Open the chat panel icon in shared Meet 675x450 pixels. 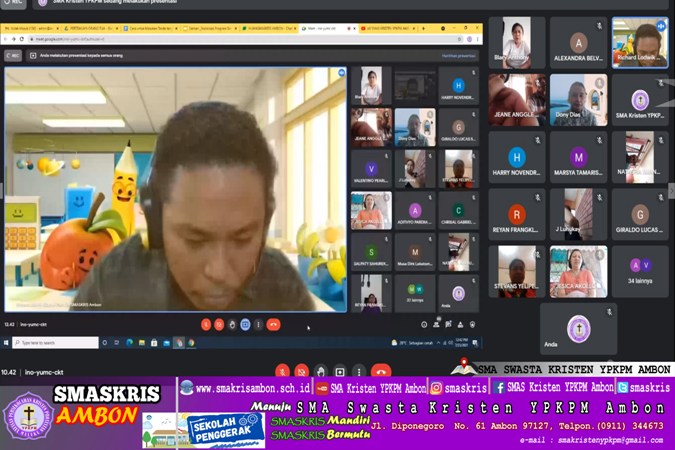tap(449, 324)
